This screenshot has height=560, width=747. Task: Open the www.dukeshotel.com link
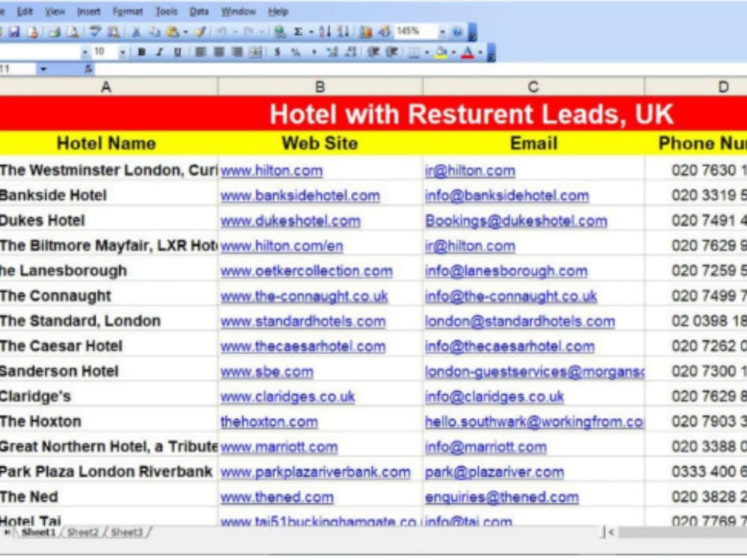click(290, 221)
